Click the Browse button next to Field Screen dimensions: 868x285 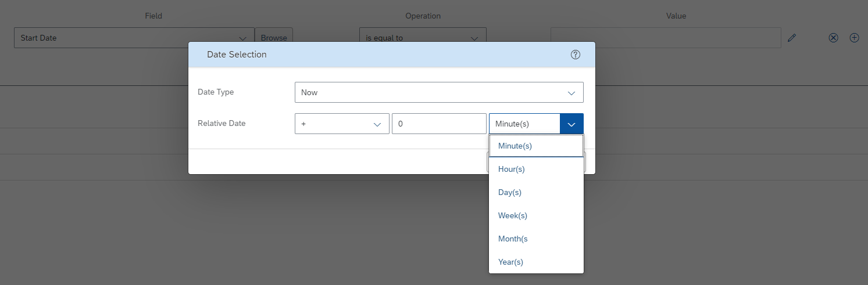[x=274, y=38]
